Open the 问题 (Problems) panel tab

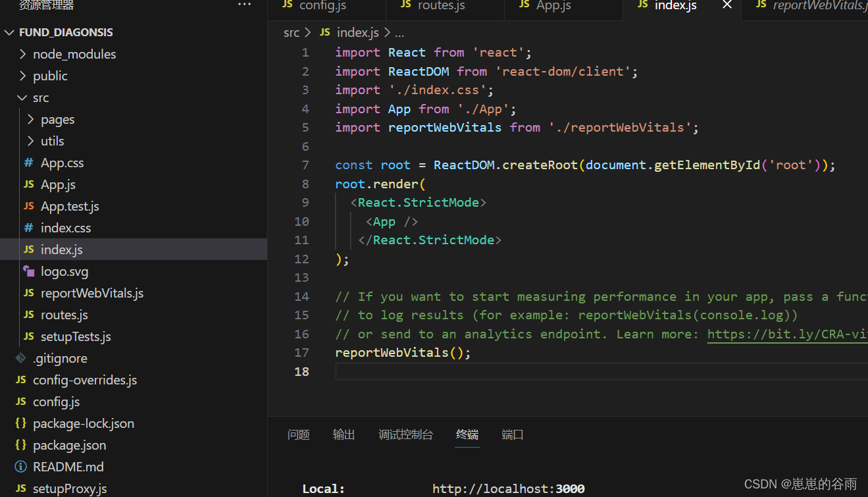pyautogui.click(x=299, y=434)
